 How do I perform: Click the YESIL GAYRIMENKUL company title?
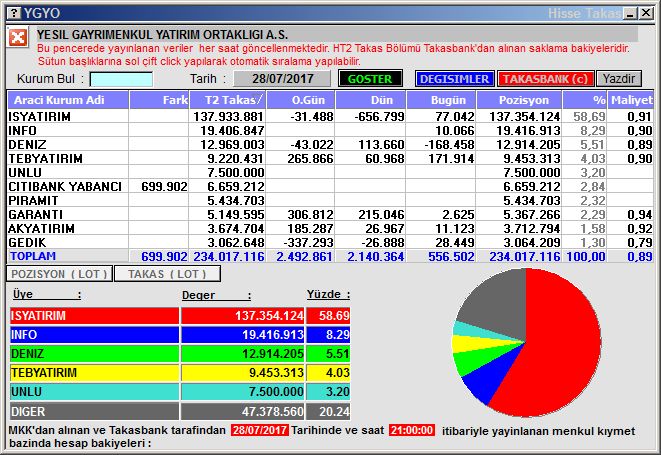[x=162, y=34]
